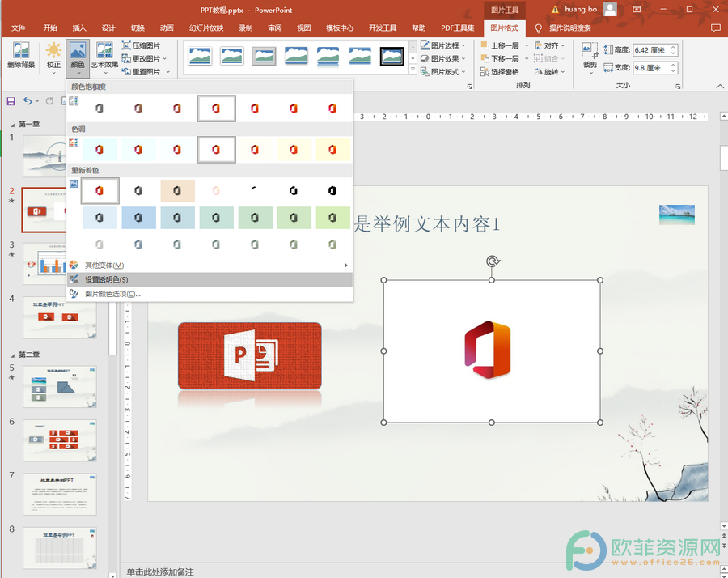Switch to the View (视图) tab

click(x=303, y=28)
